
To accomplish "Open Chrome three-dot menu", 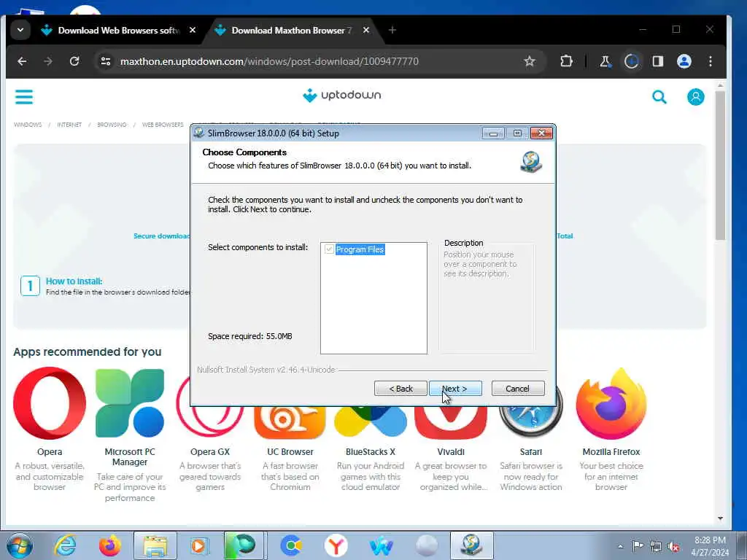I will coord(711,61).
